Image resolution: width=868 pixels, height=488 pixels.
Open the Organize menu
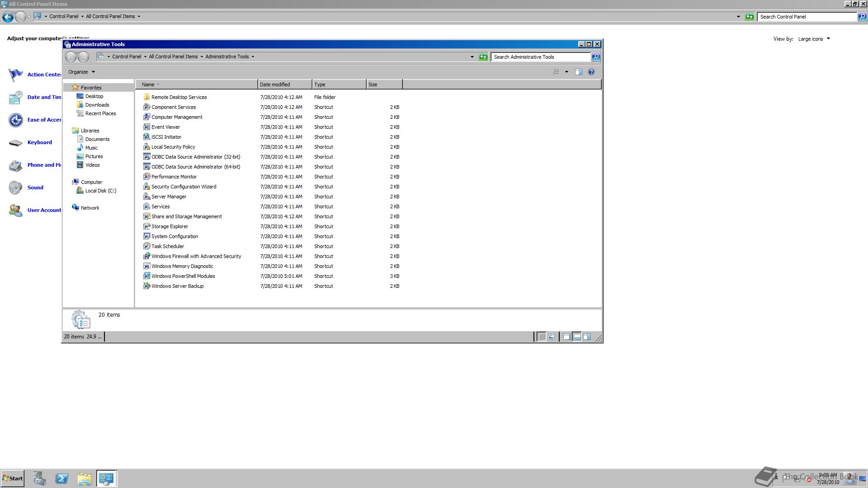81,72
